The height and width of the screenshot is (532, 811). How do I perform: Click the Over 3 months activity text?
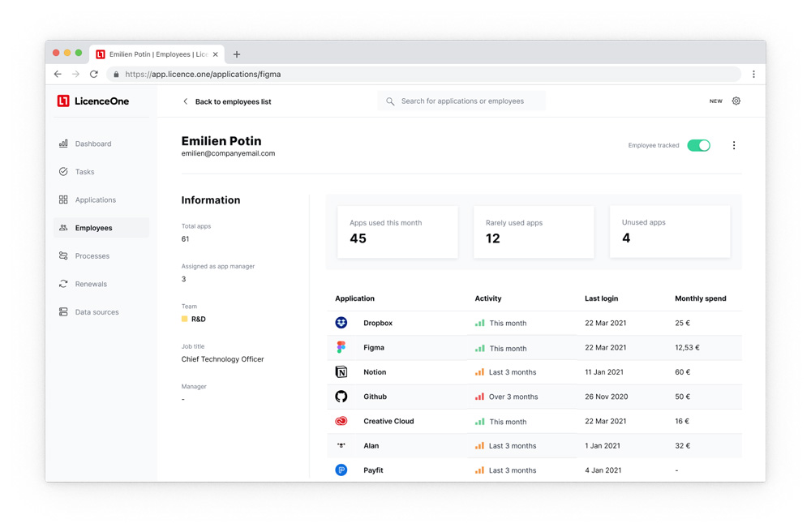pos(513,397)
